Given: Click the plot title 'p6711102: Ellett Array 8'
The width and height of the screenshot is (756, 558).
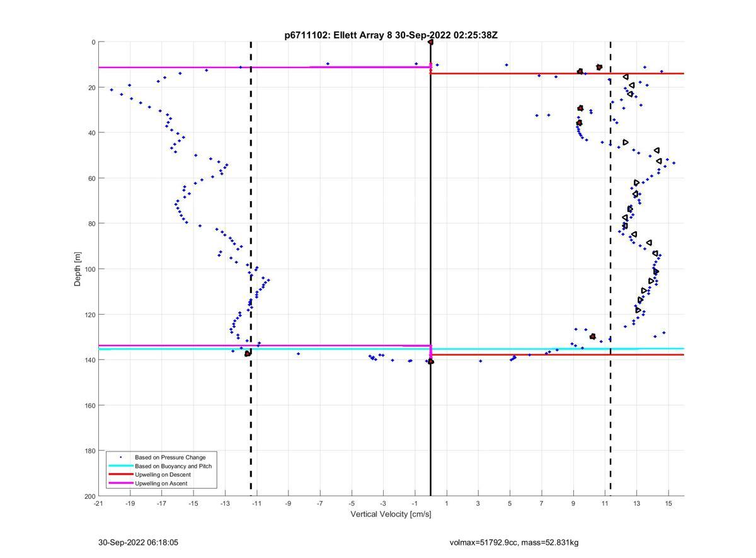Looking at the screenshot, I should [x=338, y=35].
